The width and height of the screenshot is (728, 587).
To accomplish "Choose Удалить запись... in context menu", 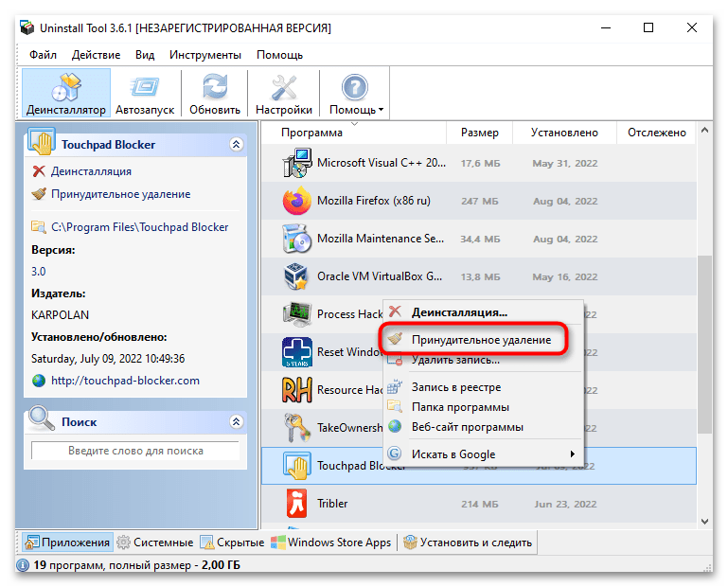I will point(483,361).
